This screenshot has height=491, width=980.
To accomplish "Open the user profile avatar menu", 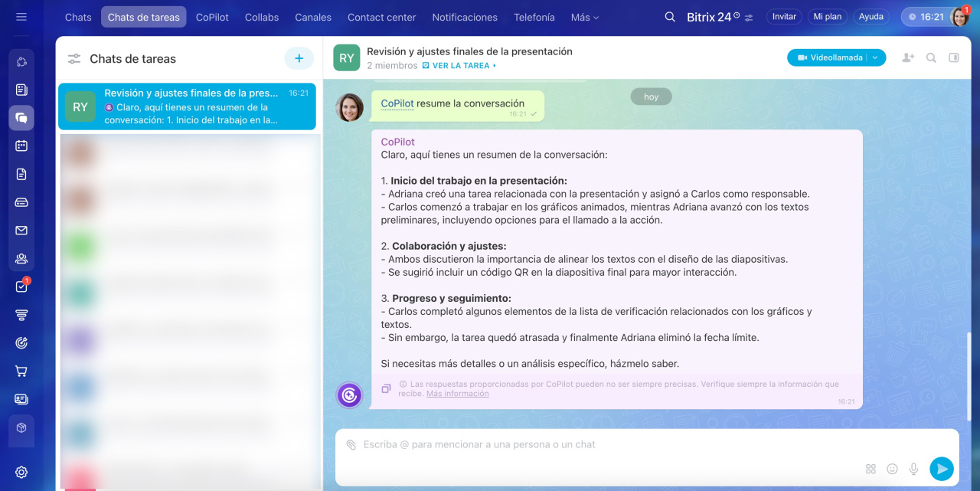I will coord(959,17).
